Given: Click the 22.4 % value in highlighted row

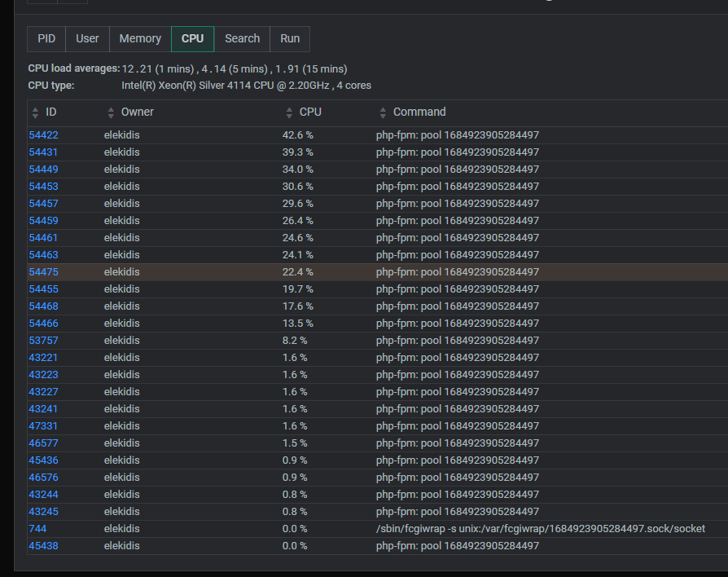Looking at the screenshot, I should click(x=297, y=272).
